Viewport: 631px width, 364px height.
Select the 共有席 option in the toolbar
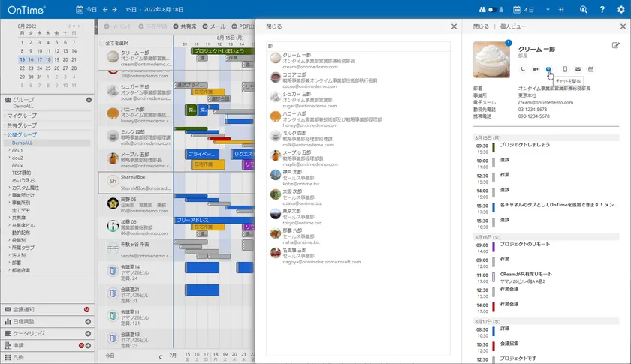[185, 26]
